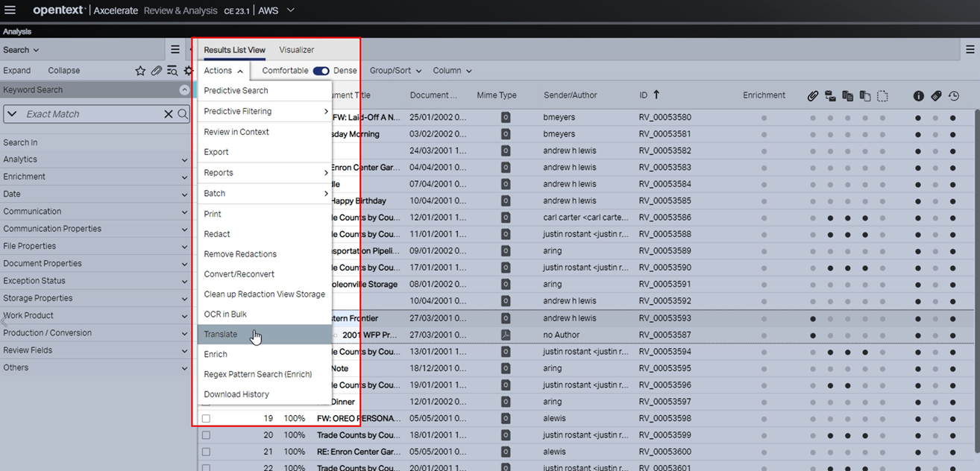
Task: Click into the Exact Match search field
Action: click(x=92, y=114)
